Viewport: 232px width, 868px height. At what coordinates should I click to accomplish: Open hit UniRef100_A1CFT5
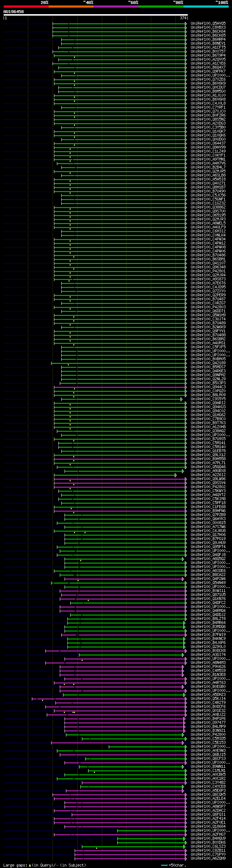[x=208, y=47]
